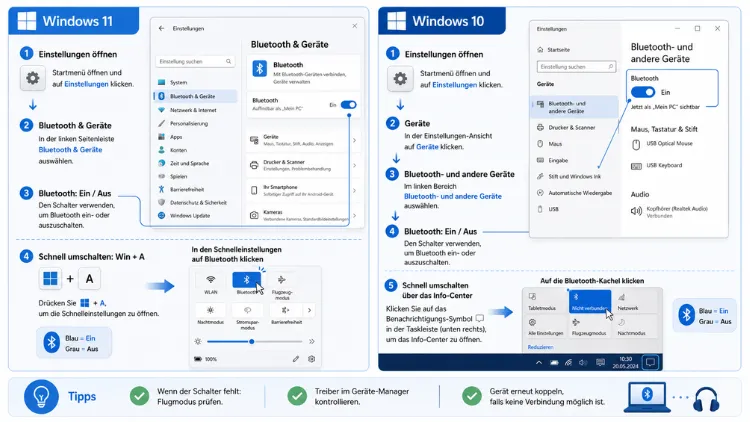Screen dimensions: 750x422
Task: Toggle the Bluetooth switch in Windows 11 settings
Action: click(348, 105)
